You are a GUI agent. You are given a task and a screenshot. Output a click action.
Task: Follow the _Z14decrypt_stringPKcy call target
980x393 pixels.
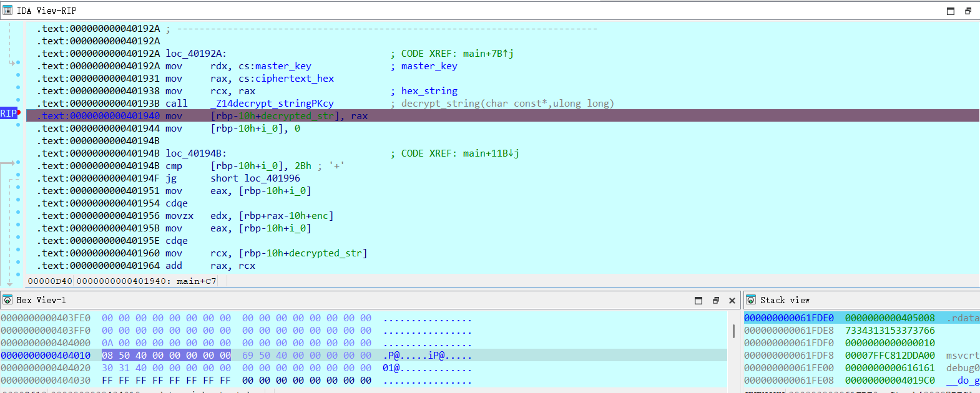[x=272, y=104]
